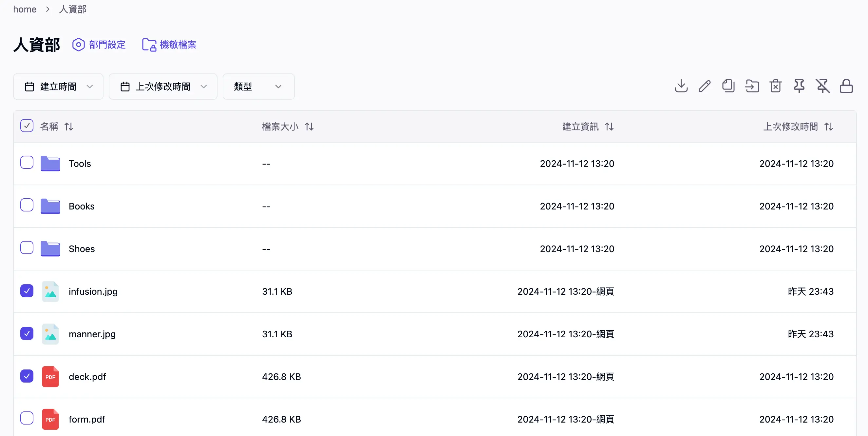Move selected files to another folder
Screen dimensions: 868x436
point(752,86)
